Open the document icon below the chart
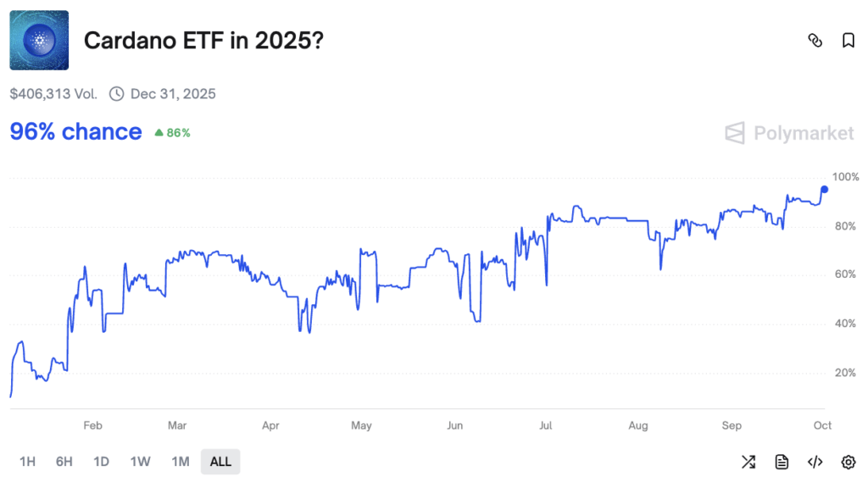Image resolution: width=868 pixels, height=482 pixels. point(782,462)
